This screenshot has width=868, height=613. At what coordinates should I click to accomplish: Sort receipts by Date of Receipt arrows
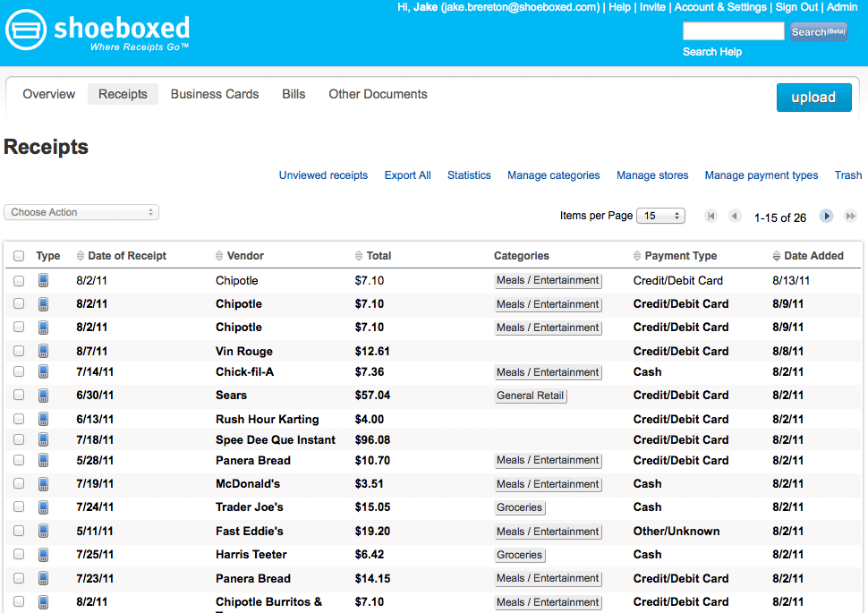[x=81, y=256]
